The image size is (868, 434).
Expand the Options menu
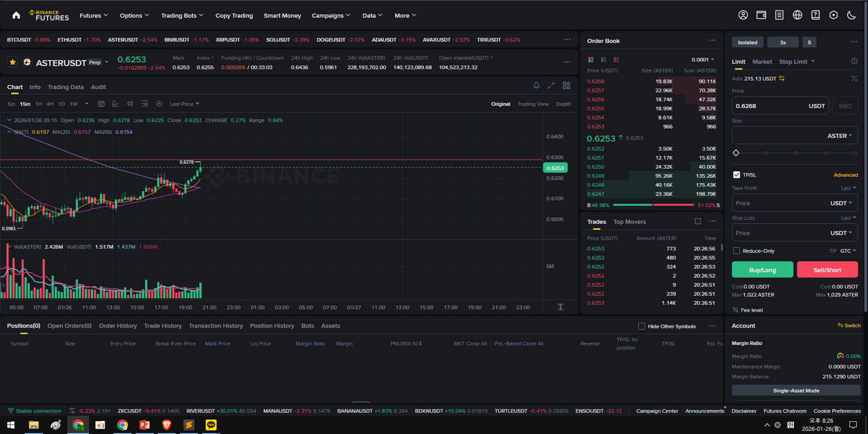134,15
